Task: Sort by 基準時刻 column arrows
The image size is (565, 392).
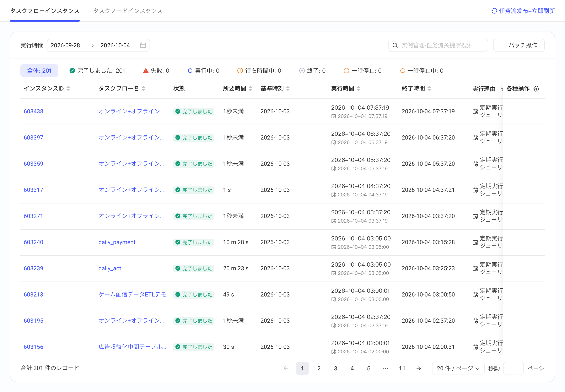Action: 288,89
